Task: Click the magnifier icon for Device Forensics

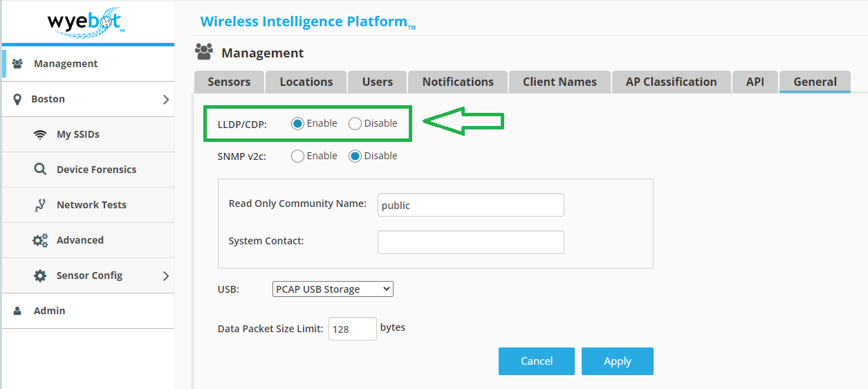Action: click(x=40, y=170)
